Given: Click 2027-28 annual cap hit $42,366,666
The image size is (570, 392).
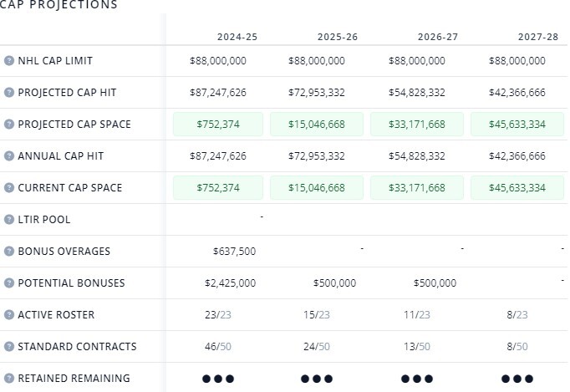Looking at the screenshot, I should (x=517, y=156).
